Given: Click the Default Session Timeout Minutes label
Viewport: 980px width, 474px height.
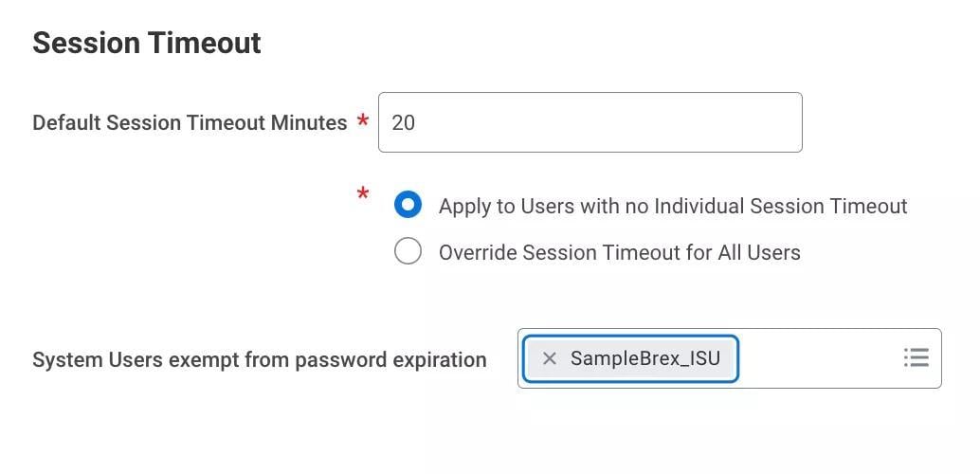Looking at the screenshot, I should coord(190,122).
